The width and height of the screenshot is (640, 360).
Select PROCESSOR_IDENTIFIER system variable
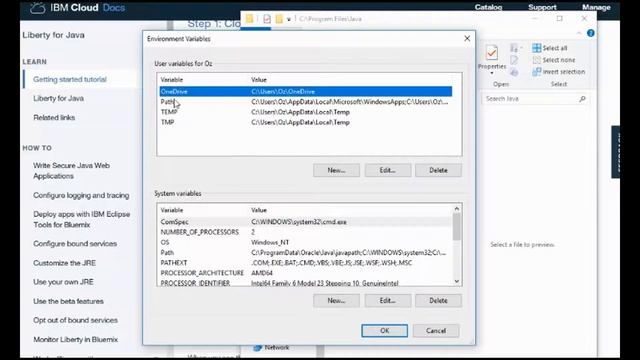[305, 282]
